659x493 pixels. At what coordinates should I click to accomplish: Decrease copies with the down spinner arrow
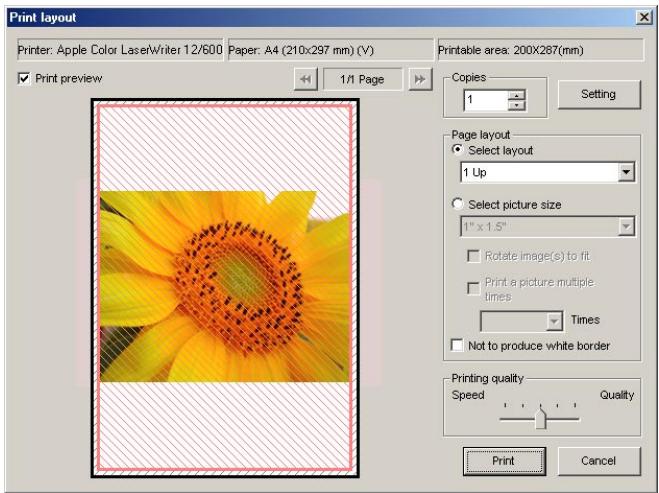516,105
